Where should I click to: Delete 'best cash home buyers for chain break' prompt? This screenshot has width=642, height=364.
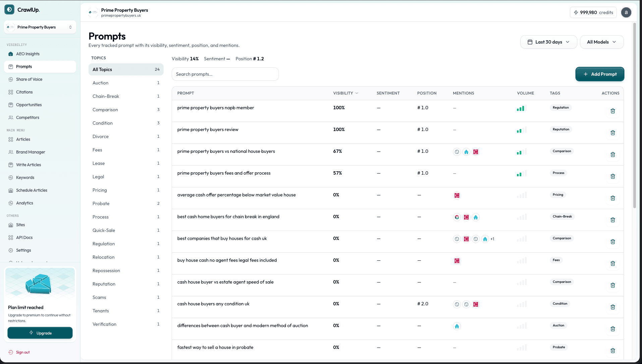click(x=613, y=220)
